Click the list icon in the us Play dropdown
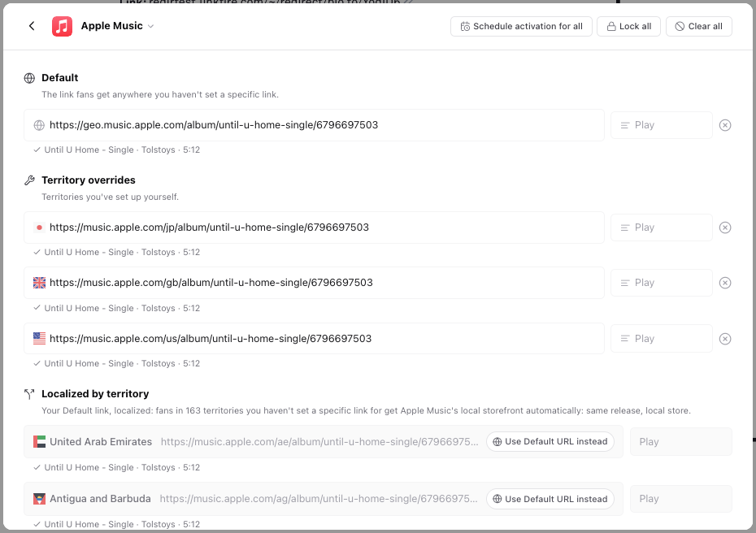 (625, 339)
